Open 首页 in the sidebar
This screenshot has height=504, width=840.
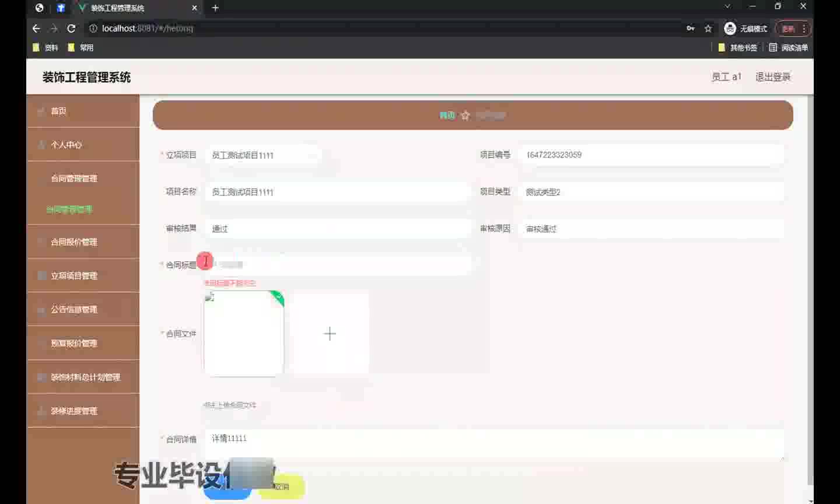point(83,111)
